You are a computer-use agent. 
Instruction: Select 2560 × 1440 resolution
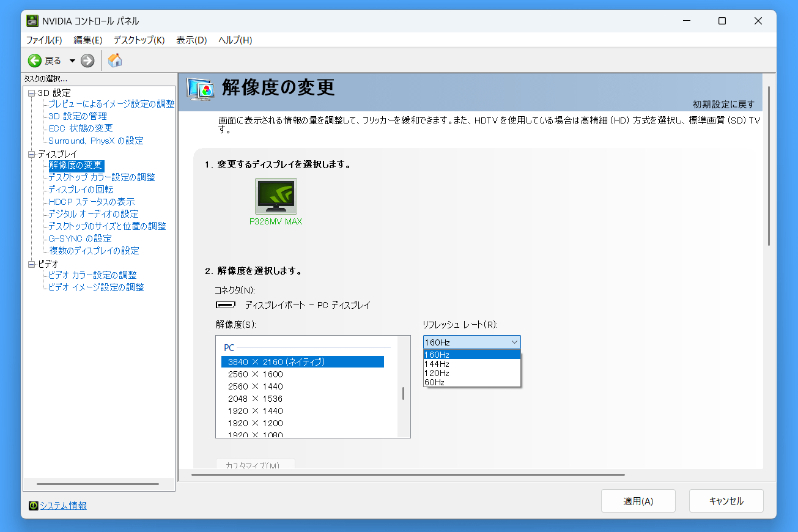(x=256, y=386)
